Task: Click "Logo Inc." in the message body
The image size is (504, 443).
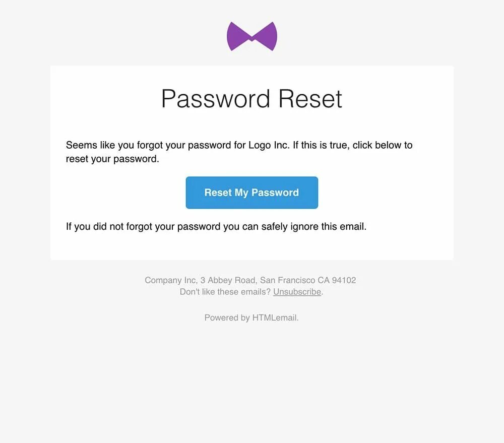Action: [269, 145]
